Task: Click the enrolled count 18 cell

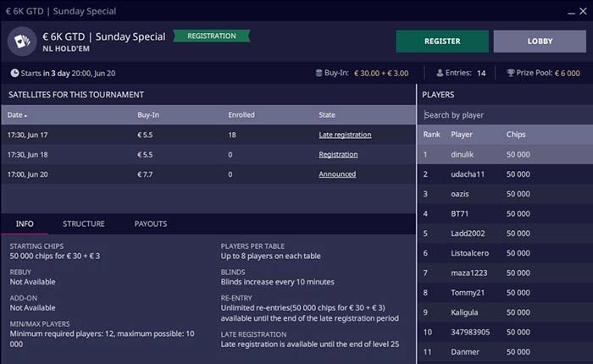Action: tap(232, 135)
